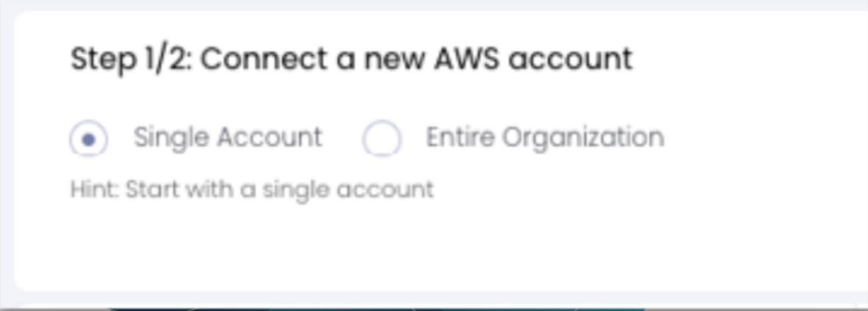
Task: Click the word "AWS" in the heading
Action: click(467, 58)
